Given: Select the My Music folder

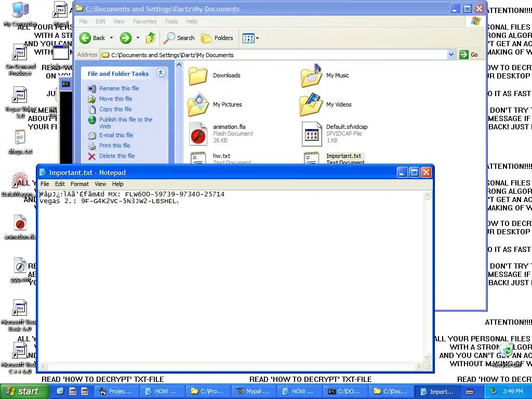Looking at the screenshot, I should (x=325, y=75).
